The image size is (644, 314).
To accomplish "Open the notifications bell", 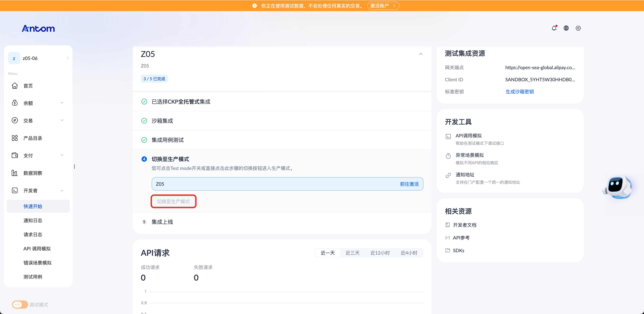I will click(x=554, y=28).
